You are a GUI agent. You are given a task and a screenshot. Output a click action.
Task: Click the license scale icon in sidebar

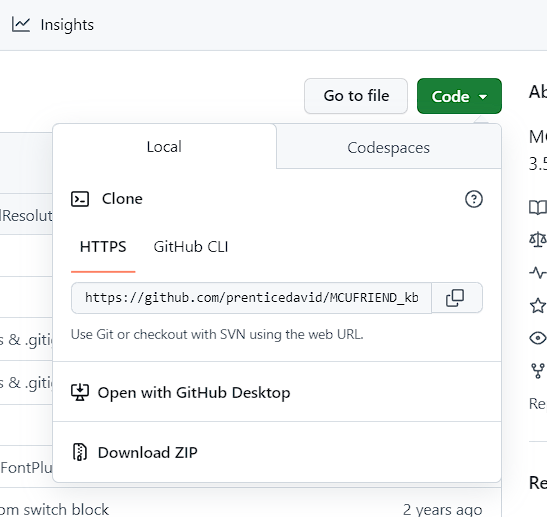coord(538,240)
